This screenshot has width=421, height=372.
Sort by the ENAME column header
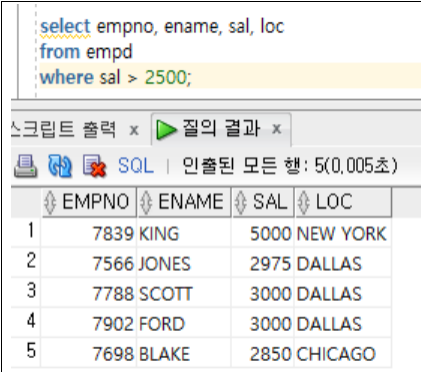184,202
